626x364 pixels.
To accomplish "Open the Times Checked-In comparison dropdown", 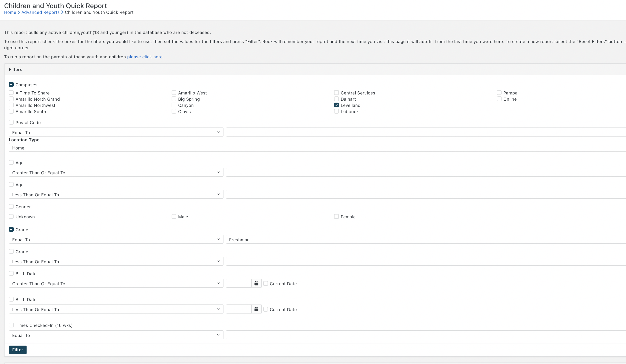I will pos(116,335).
